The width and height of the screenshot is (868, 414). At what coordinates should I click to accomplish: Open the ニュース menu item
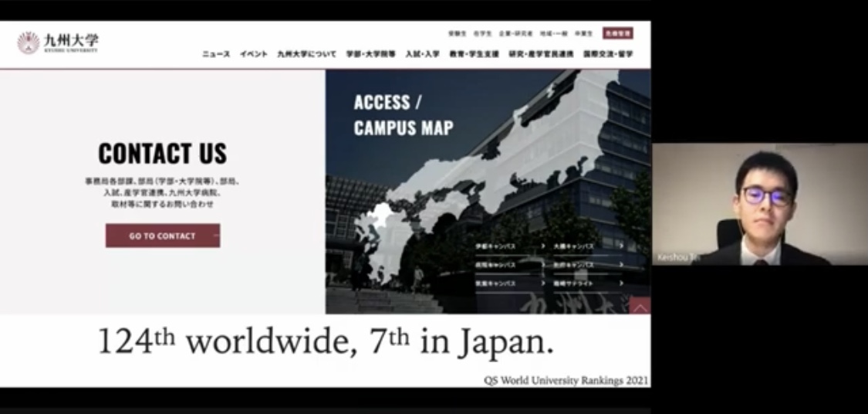[216, 54]
